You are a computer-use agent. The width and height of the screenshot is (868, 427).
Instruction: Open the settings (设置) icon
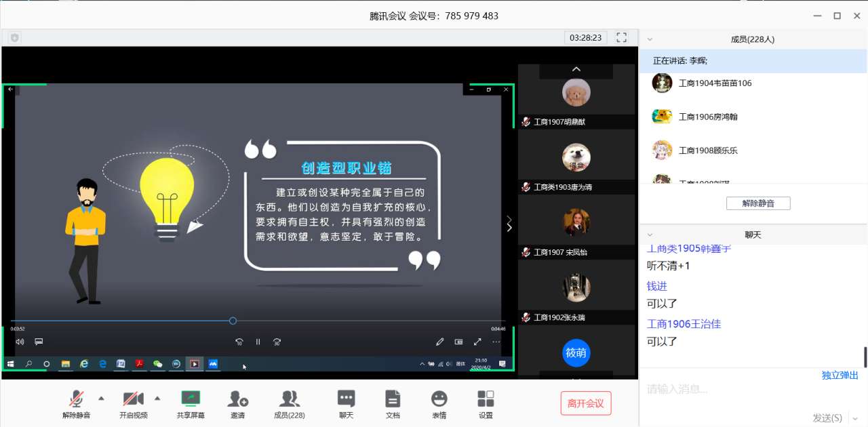[x=486, y=399]
